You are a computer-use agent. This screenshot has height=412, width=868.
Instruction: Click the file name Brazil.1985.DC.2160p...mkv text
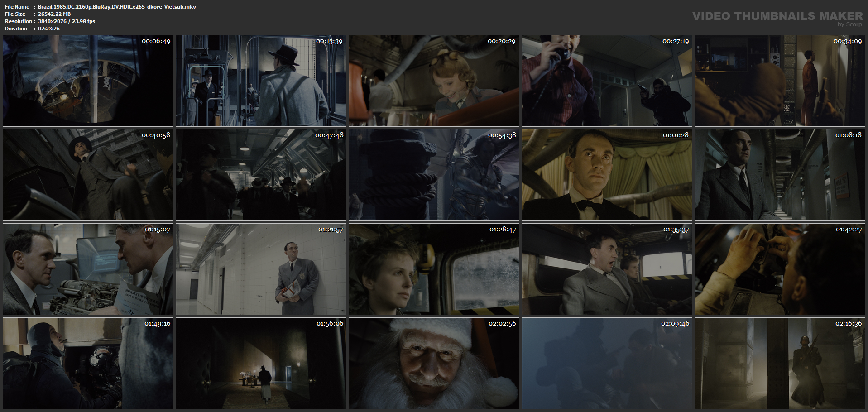tap(117, 7)
